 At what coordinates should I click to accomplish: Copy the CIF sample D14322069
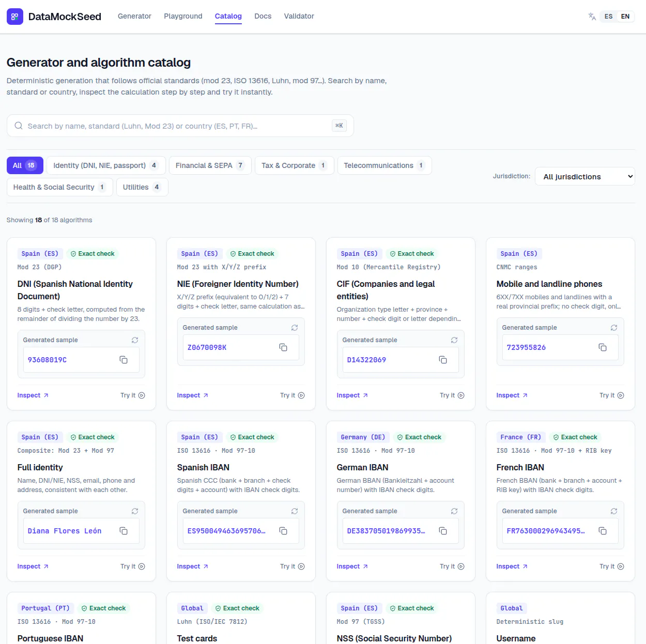point(443,360)
